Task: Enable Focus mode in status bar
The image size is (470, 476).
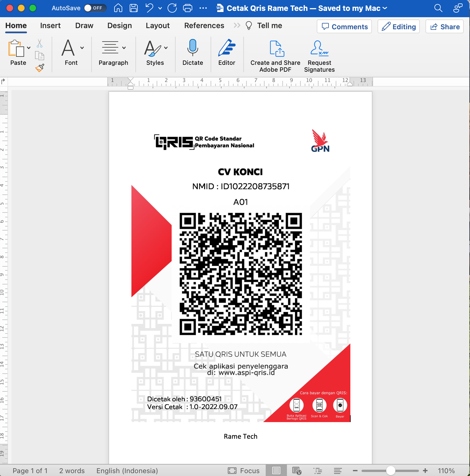Action: (x=244, y=470)
